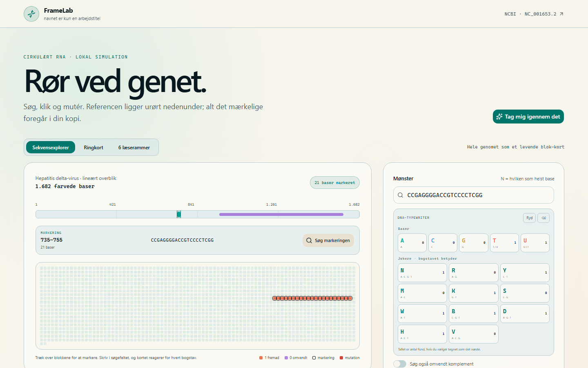Click the '0 omvendt' legend entry
The height and width of the screenshot is (368, 588).
296,358
